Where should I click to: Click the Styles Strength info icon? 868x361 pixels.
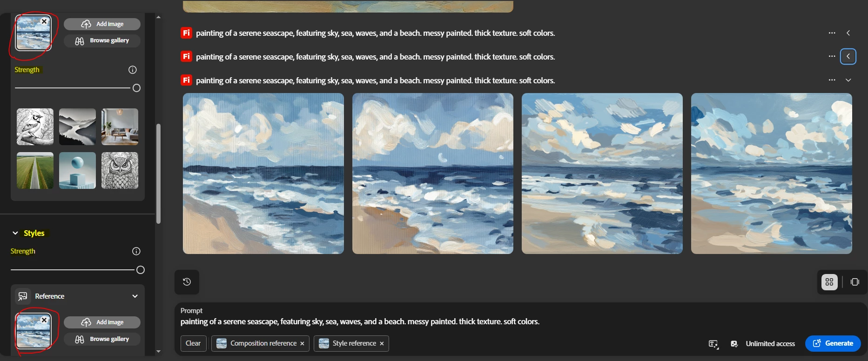click(x=136, y=251)
